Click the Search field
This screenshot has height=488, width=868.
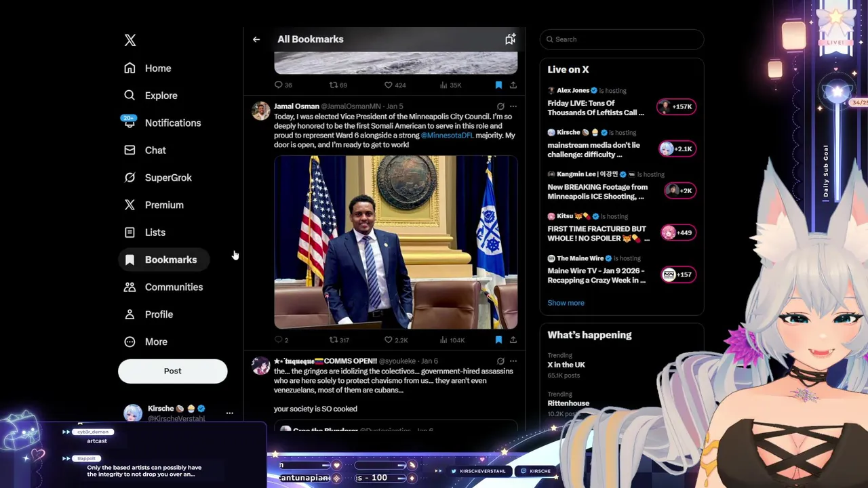tap(622, 39)
